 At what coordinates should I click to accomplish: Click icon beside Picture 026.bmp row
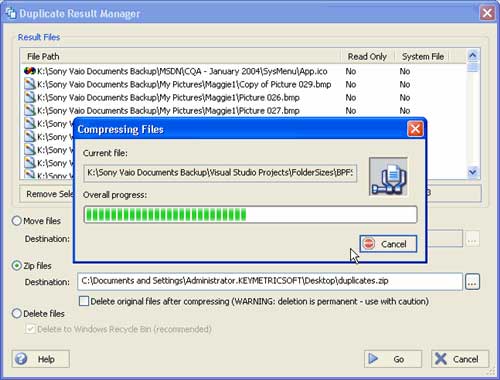[x=30, y=97]
